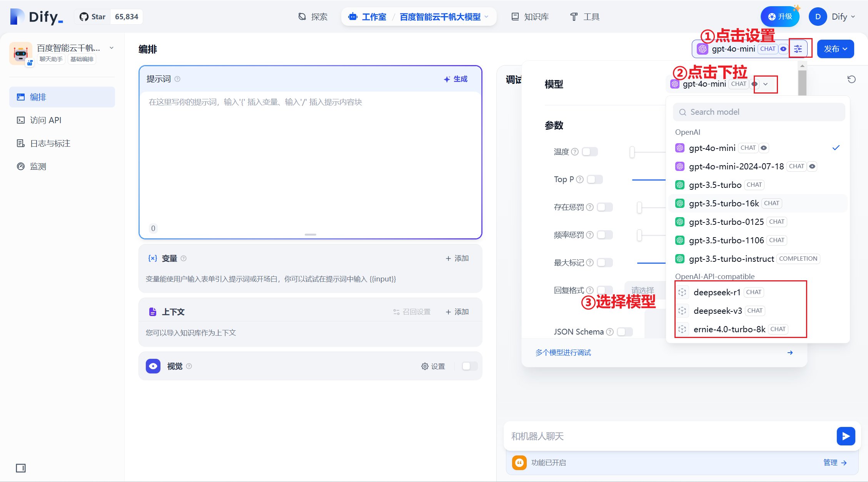Click the app robot avatar icon
This screenshot has height=482, width=868.
[x=21, y=54]
